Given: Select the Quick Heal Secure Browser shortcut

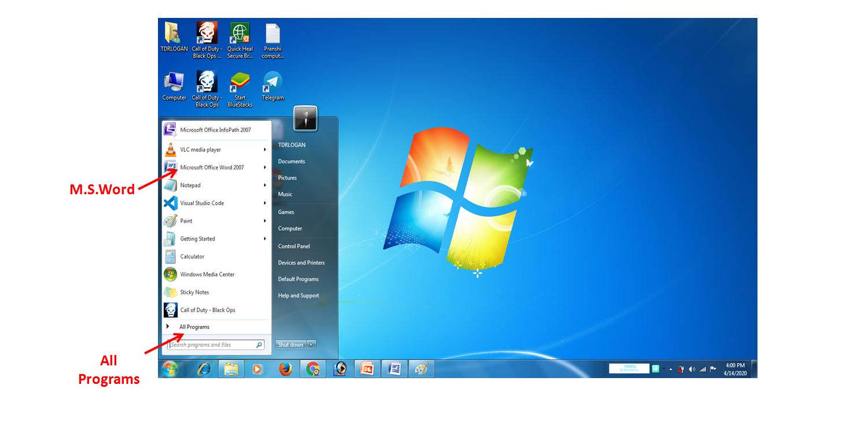Looking at the screenshot, I should 240,40.
